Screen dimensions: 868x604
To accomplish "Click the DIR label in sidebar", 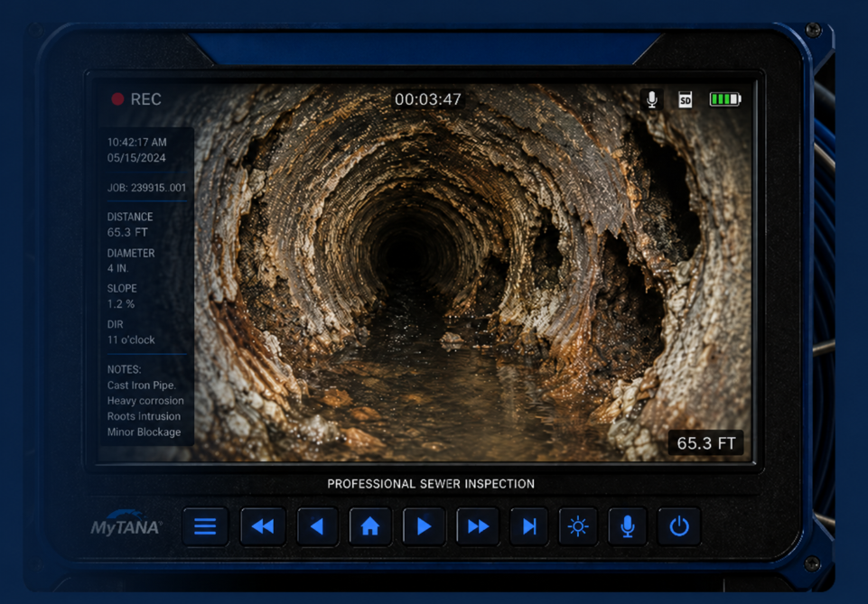I will click(115, 324).
